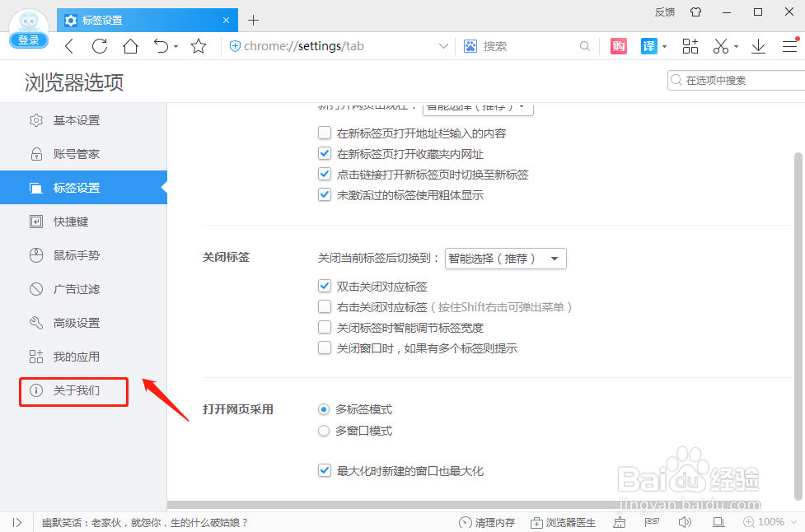
Task: Open 账号管家 in sidebar
Action: [x=84, y=154]
